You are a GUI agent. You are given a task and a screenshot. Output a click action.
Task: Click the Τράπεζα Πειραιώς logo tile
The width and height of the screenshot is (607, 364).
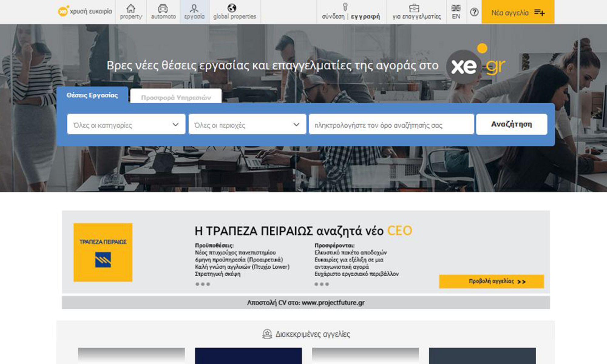(x=103, y=252)
